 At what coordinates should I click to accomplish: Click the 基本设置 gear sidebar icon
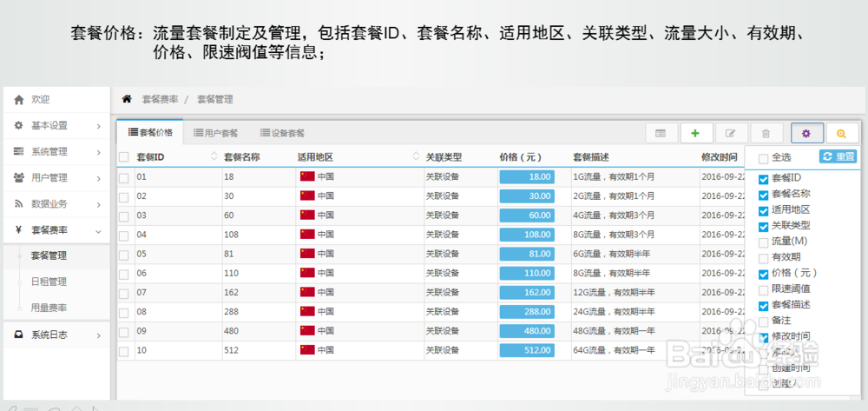tap(18, 125)
